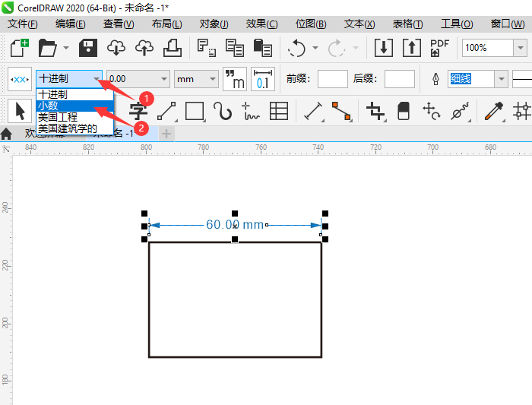The width and height of the screenshot is (532, 405).
Task: Open the 文本(X) menu
Action: (x=359, y=24)
